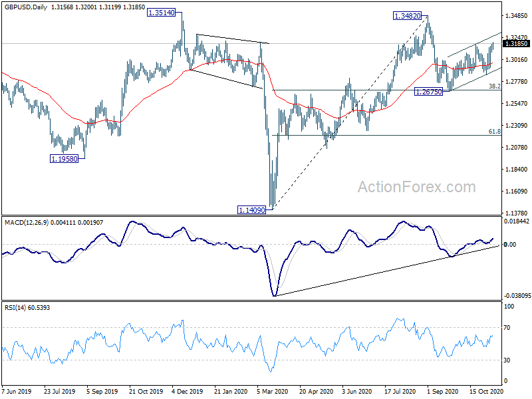Click the ActionForex.com watermark
This screenshot has width=532, height=399.
(417, 187)
